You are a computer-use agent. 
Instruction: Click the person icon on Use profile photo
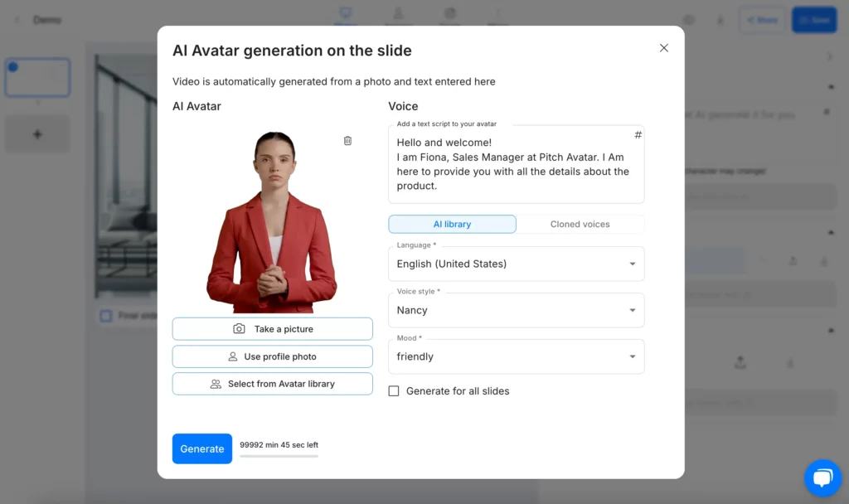tap(233, 356)
